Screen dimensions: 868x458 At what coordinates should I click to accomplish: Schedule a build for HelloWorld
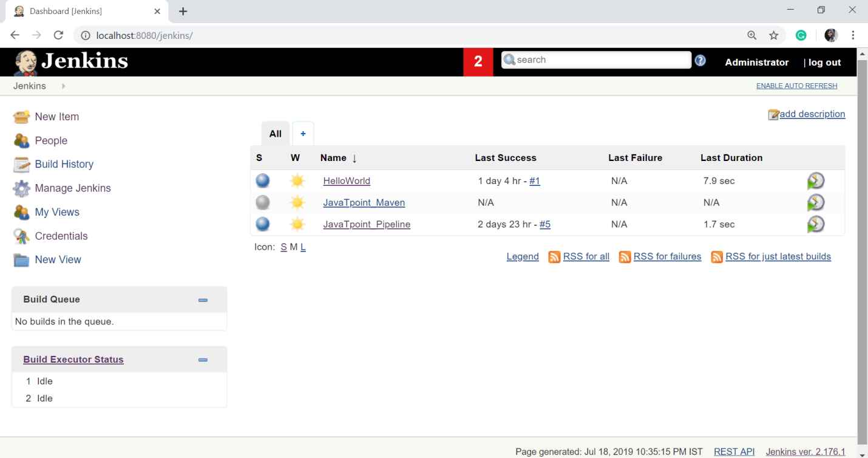[816, 181]
